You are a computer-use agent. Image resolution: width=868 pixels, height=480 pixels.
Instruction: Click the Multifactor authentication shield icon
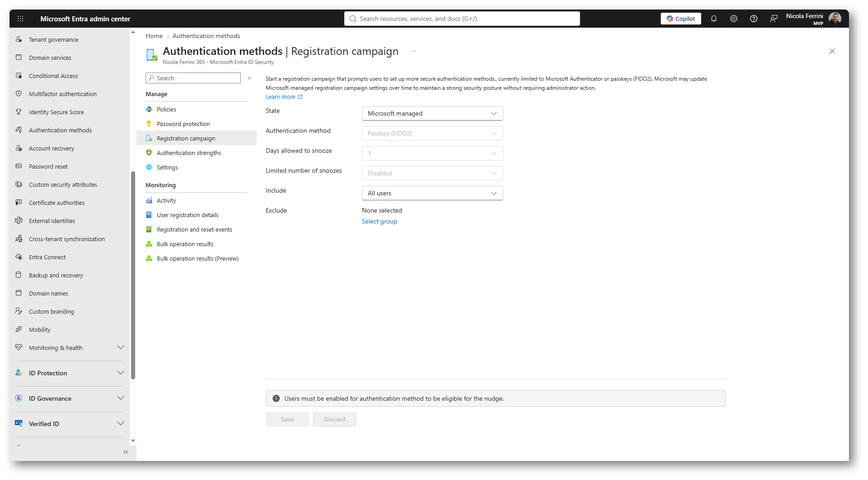(x=19, y=94)
